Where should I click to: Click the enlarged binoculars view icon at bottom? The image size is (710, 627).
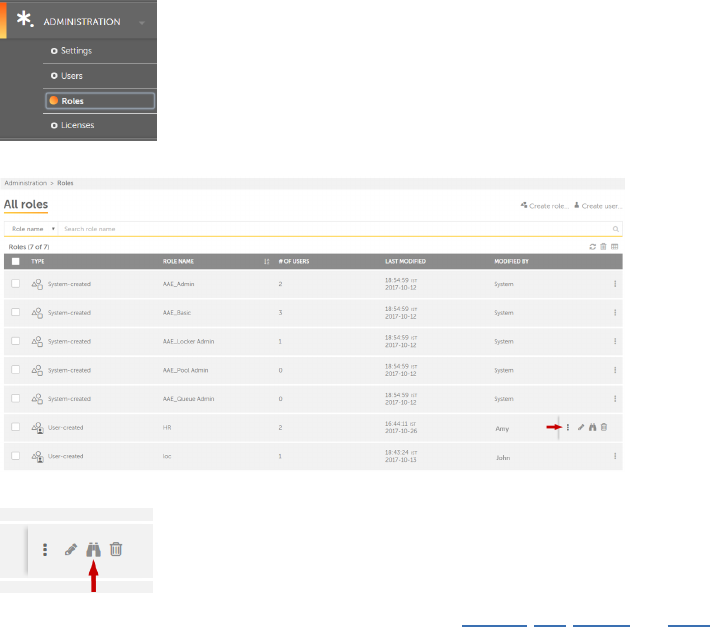(x=93, y=549)
